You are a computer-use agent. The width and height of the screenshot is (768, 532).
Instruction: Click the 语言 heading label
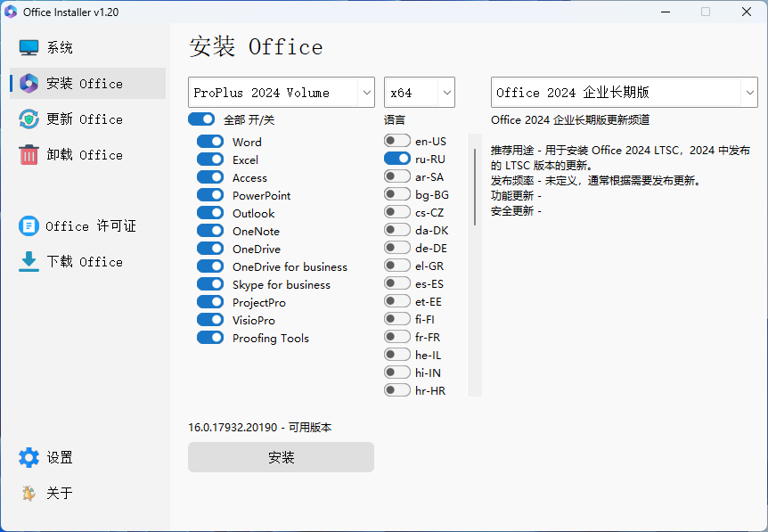[x=395, y=119]
